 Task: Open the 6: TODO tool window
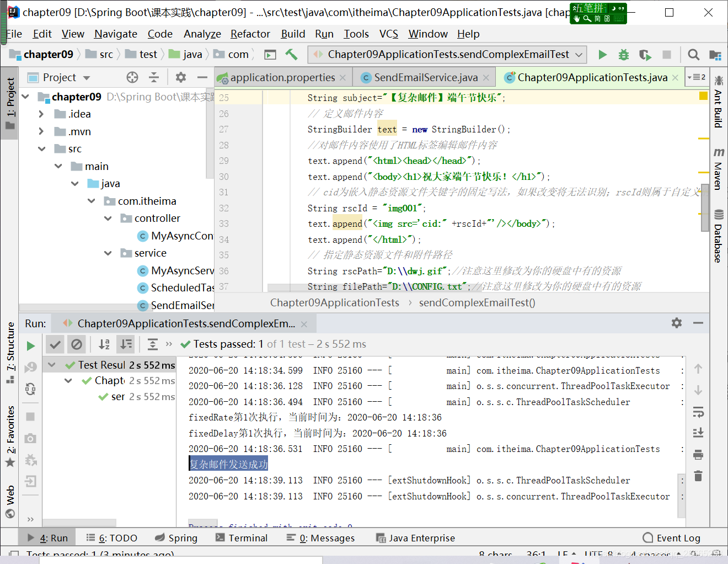tap(111, 538)
